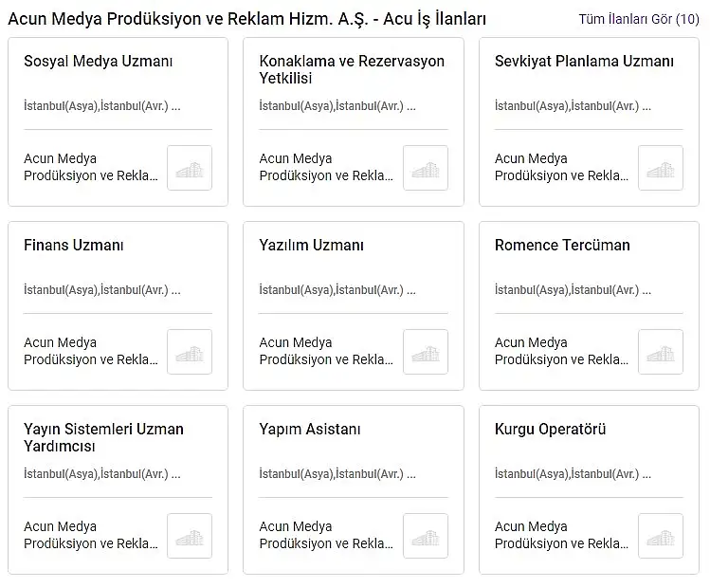Viewport: 710px width, 588px height.
Task: View the Yapım Asistanı job title
Action: pyautogui.click(x=310, y=429)
